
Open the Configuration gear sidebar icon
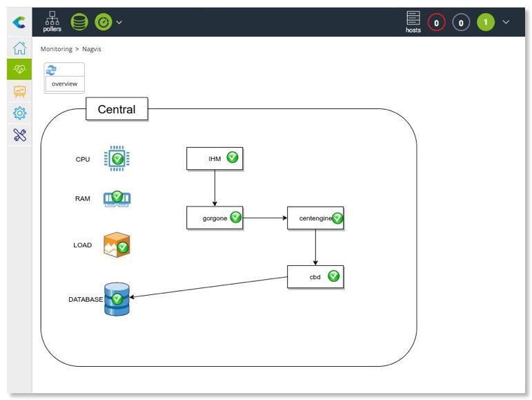[x=19, y=113]
